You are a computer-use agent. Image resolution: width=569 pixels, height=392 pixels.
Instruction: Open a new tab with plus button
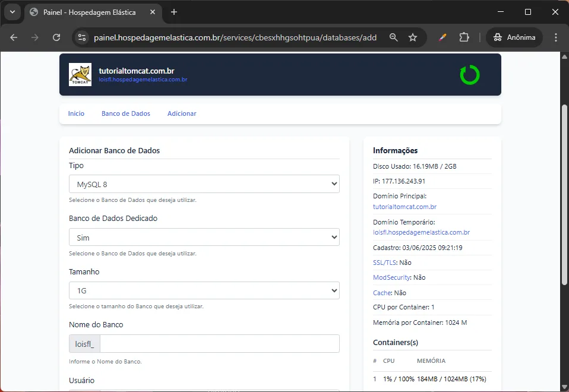174,12
